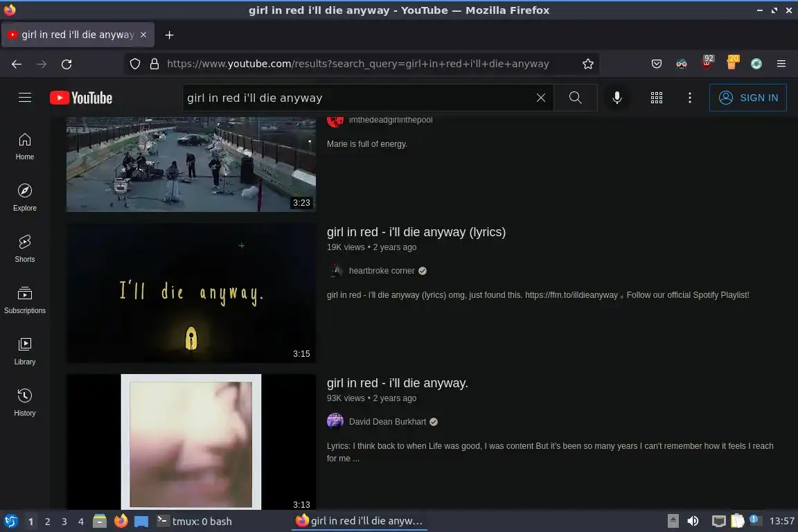Click the glasses-shaped extension icon
Image resolution: width=798 pixels, height=532 pixels.
(x=682, y=64)
